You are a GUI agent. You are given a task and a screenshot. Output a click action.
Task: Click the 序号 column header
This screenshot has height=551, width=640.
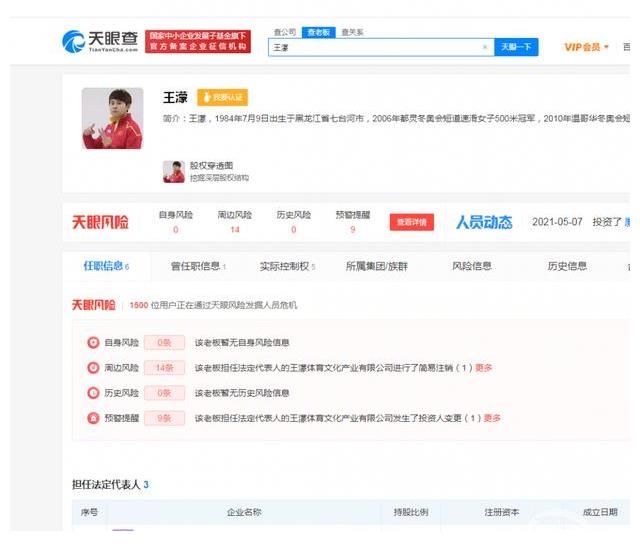tap(89, 512)
